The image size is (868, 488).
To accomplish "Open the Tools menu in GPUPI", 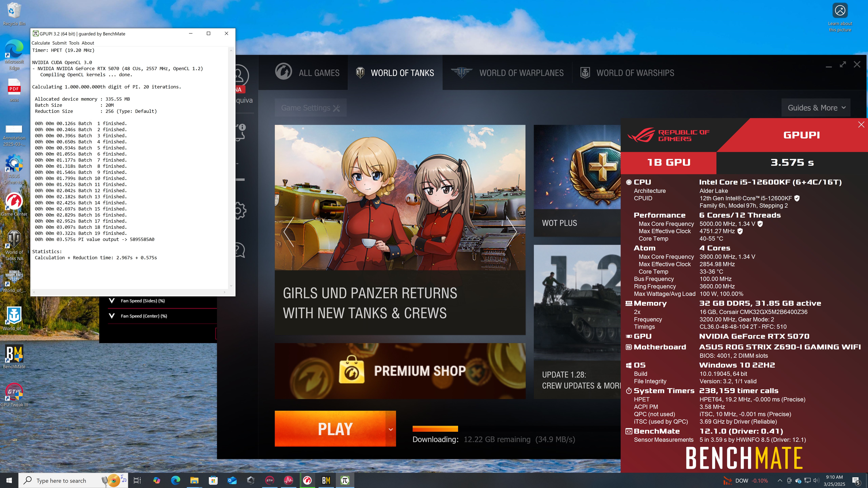I will (74, 43).
